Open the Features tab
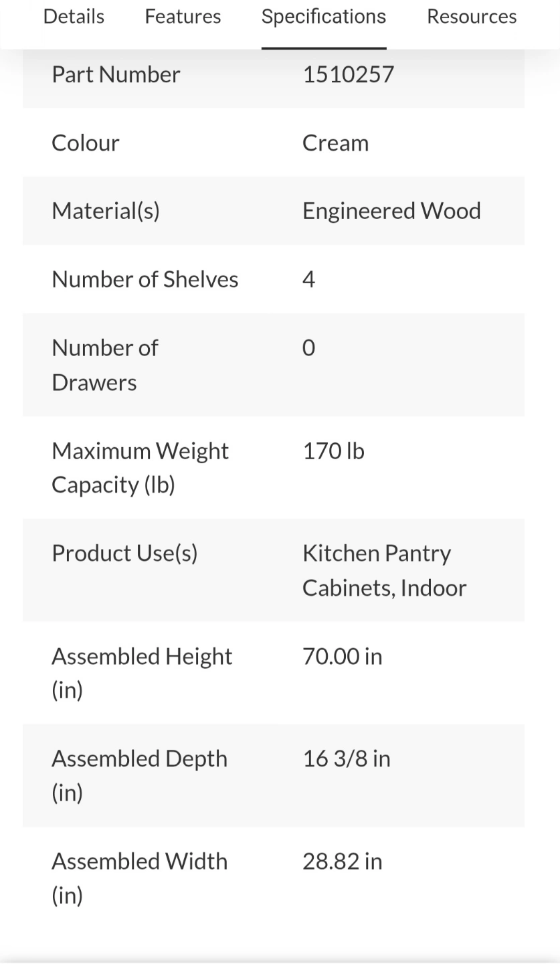560x964 pixels. 183,16
